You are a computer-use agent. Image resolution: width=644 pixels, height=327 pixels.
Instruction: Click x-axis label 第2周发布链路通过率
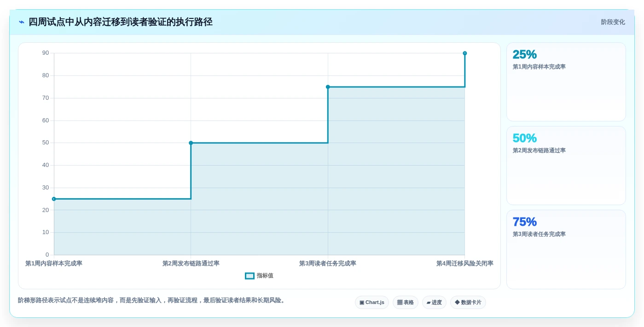(191, 264)
